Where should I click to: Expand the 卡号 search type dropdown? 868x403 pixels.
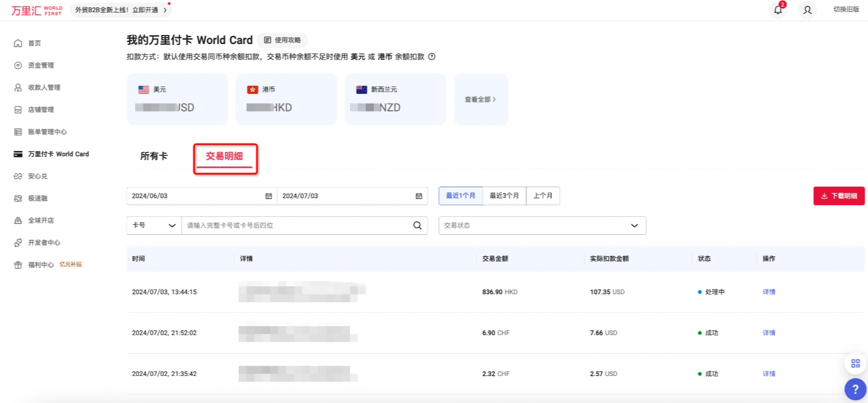[x=154, y=225]
